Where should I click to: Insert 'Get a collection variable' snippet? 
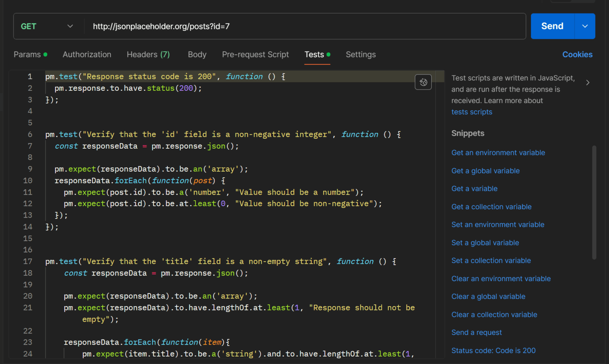491,207
